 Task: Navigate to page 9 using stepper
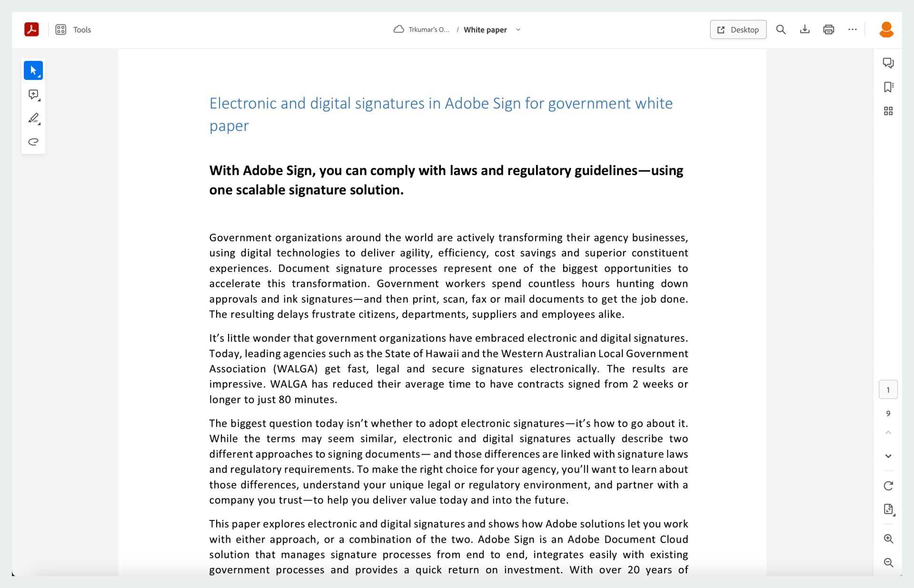pyautogui.click(x=889, y=414)
